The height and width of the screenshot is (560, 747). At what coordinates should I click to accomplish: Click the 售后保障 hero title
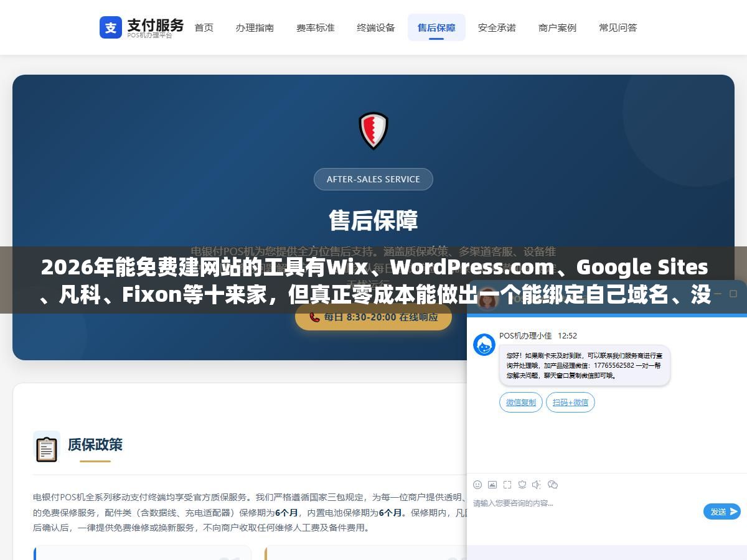pyautogui.click(x=374, y=220)
